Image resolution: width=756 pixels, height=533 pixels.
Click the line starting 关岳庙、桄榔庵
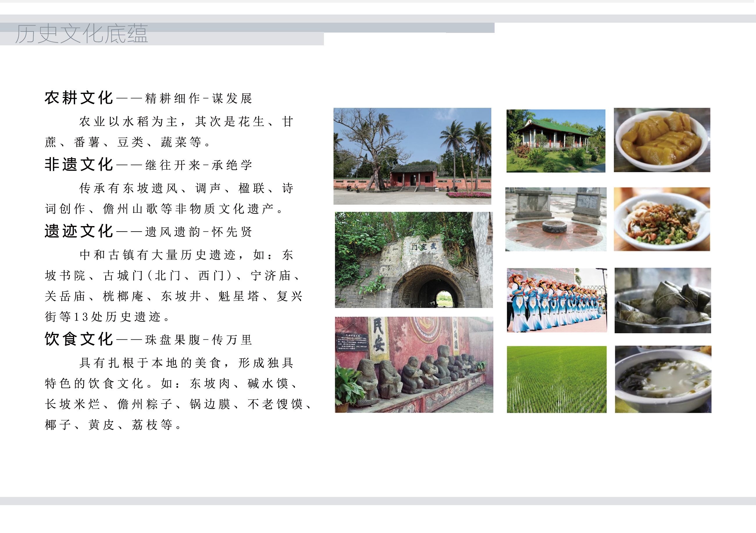(x=173, y=296)
